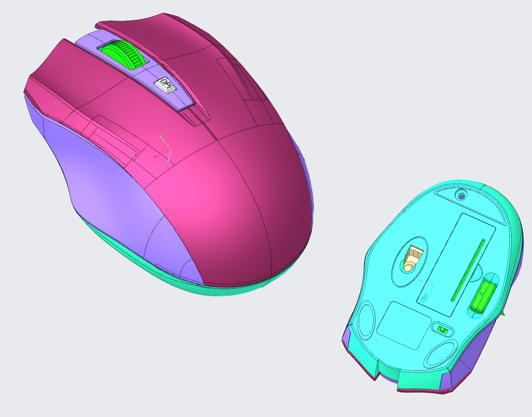Select the beige optical sensor lens on underside
Viewport: 532px width, 417px height.
tap(413, 258)
